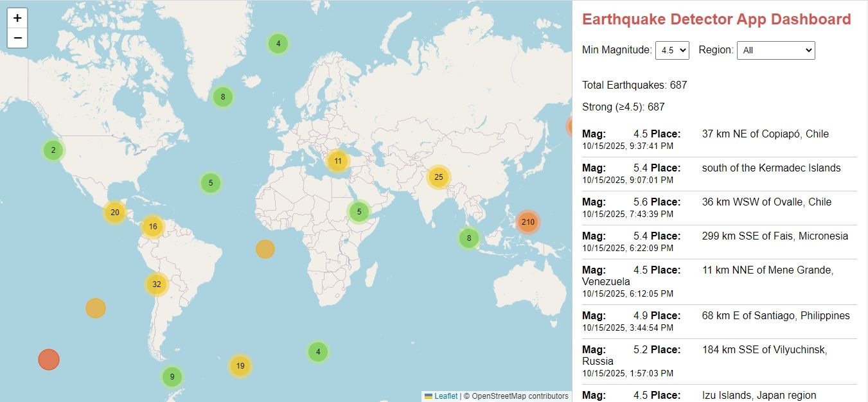
Task: Click the 32-earthquake cluster in South America
Action: (x=156, y=284)
